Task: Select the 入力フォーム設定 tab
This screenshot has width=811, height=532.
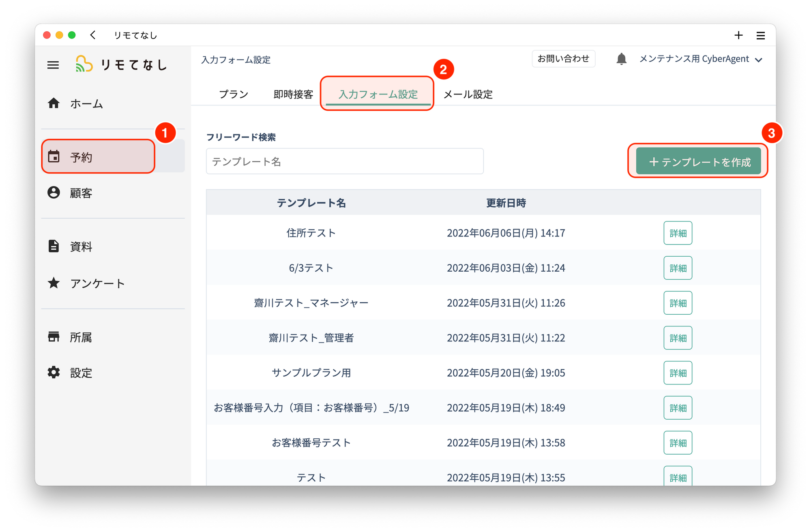Action: (x=378, y=94)
